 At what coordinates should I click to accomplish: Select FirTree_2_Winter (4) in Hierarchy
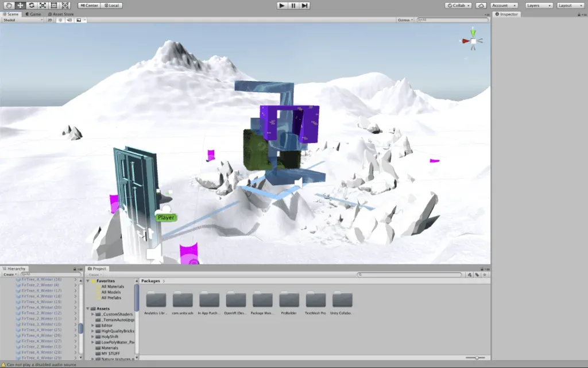pyautogui.click(x=40, y=285)
